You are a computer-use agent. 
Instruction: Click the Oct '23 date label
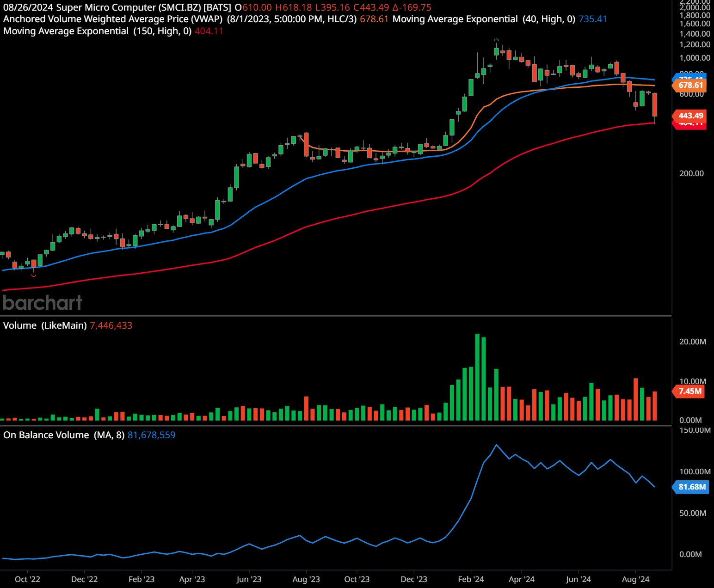coord(357,579)
